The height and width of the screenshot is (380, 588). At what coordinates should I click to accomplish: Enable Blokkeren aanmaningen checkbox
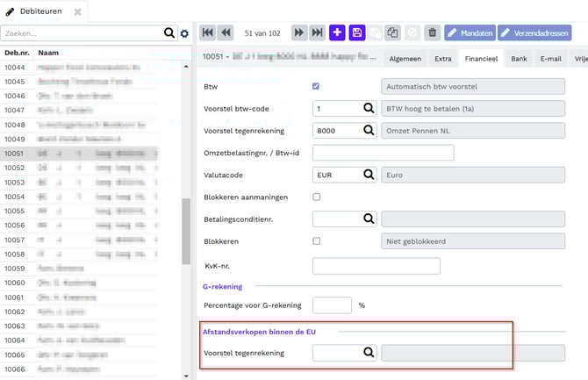click(x=317, y=197)
